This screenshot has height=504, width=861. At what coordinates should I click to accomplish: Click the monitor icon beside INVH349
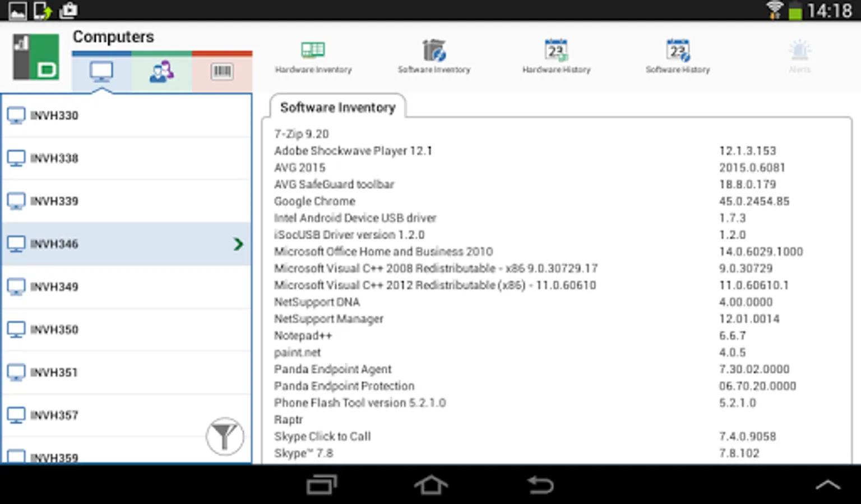tap(16, 287)
